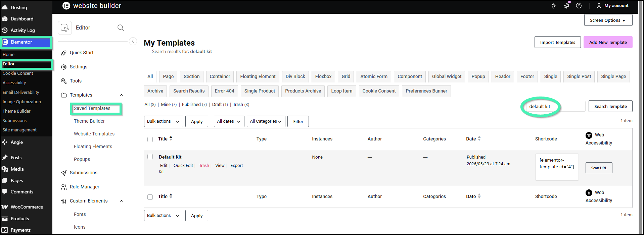The width and height of the screenshot is (644, 235).
Task: Open the bottom Bulk actions dropdown
Action: pyautogui.click(x=164, y=216)
